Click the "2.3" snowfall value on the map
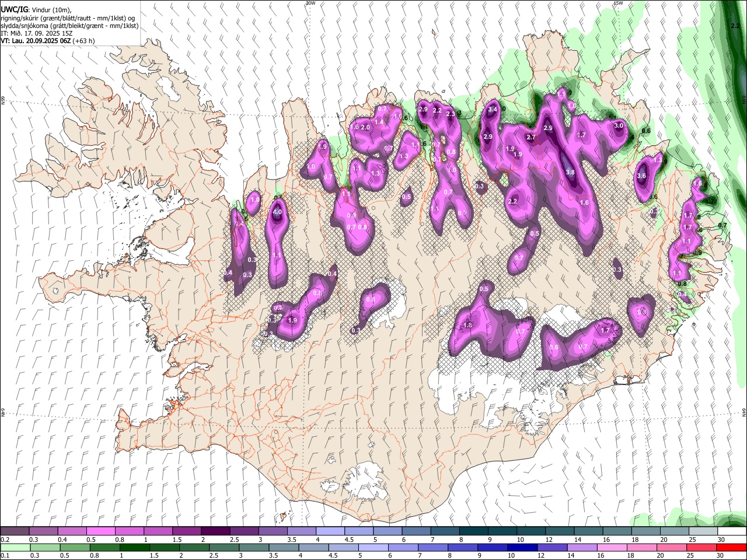 pos(451,114)
